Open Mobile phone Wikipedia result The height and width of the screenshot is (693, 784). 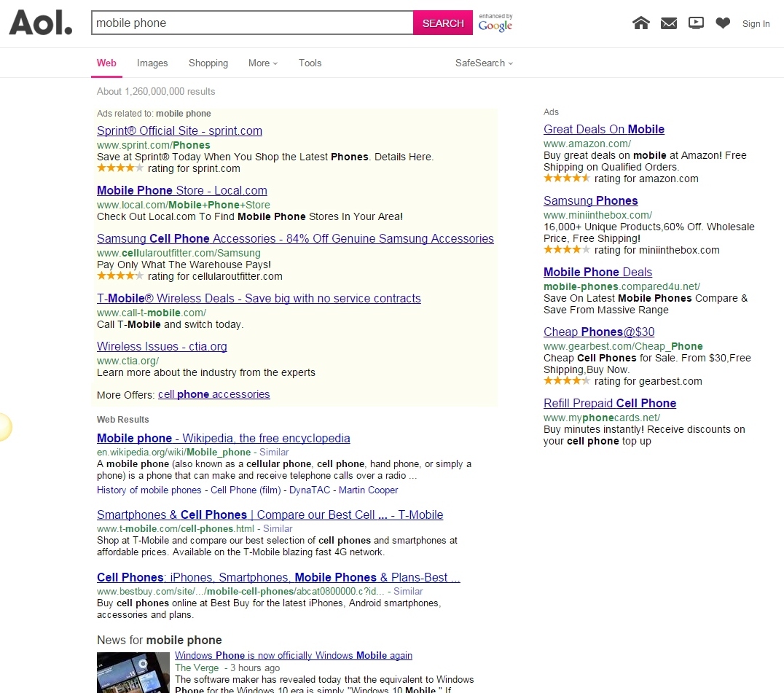[x=224, y=438]
